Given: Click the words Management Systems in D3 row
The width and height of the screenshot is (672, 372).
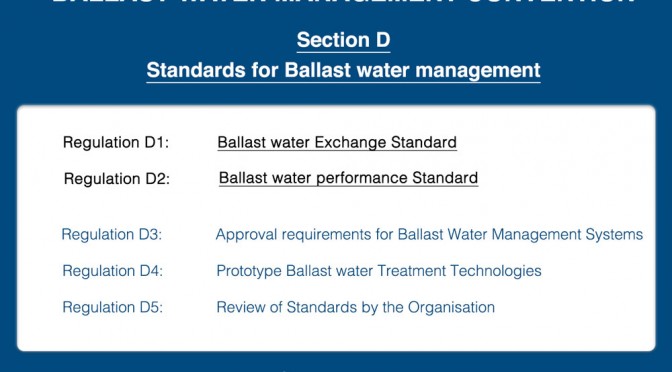Looking at the screenshot, I should (567, 234).
